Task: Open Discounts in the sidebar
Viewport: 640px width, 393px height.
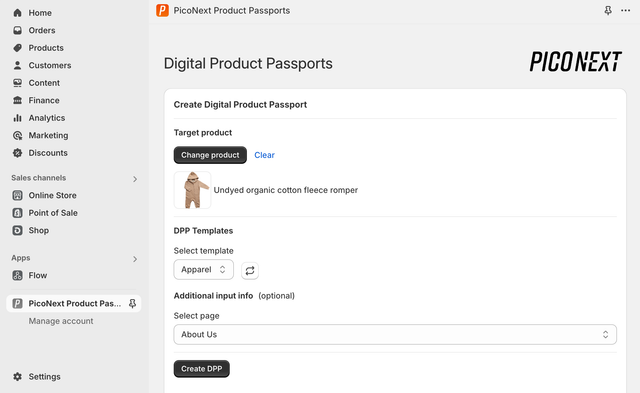Action: click(x=48, y=153)
